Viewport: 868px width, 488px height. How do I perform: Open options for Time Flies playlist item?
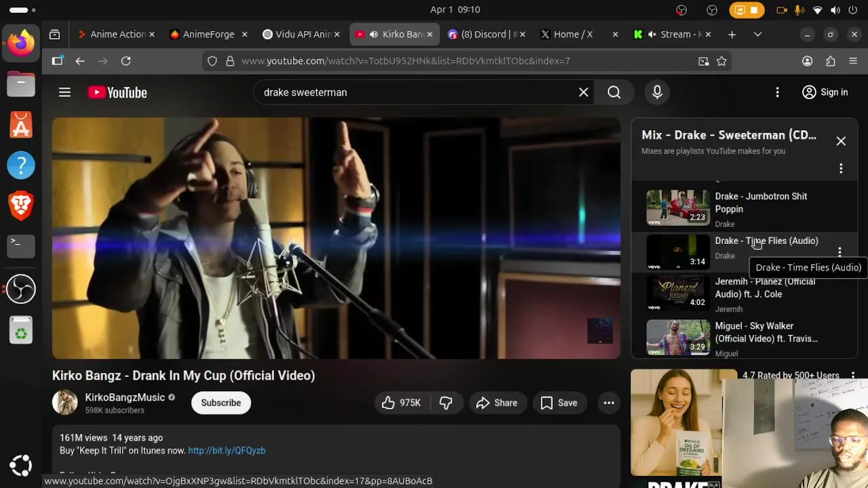(840, 251)
